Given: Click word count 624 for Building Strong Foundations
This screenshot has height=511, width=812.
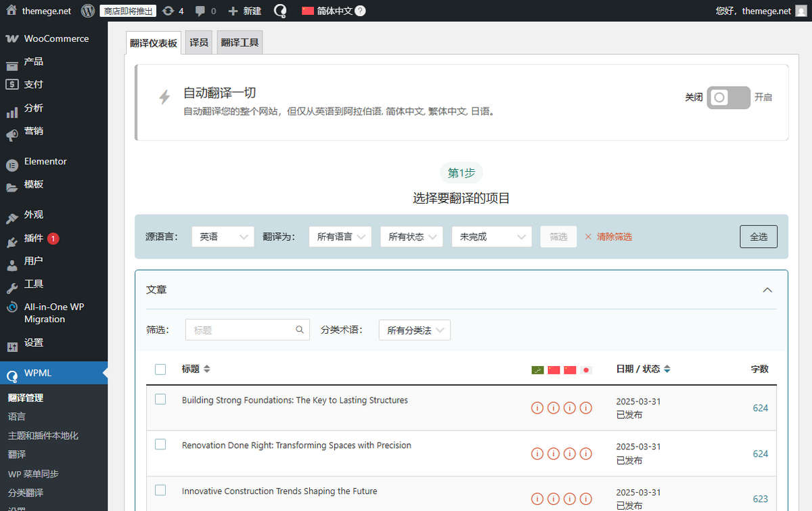Looking at the screenshot, I should click(761, 408).
